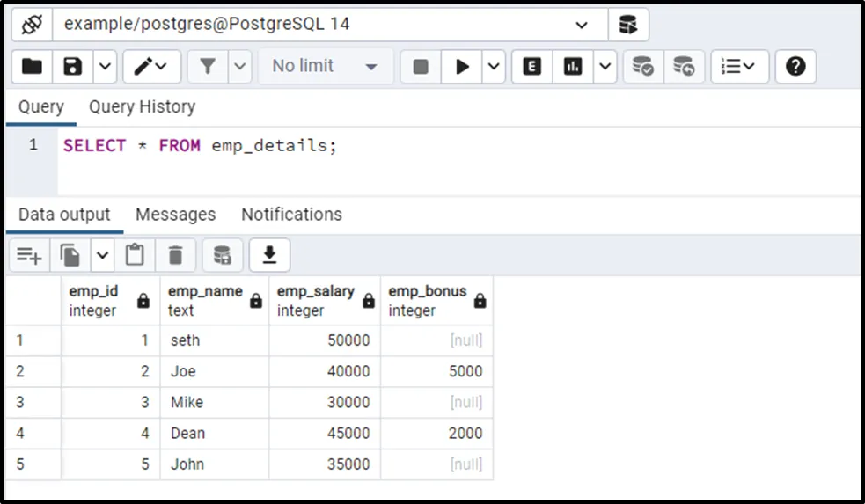This screenshot has height=504, width=865.
Task: Open the connection selector dropdown
Action: 581,25
